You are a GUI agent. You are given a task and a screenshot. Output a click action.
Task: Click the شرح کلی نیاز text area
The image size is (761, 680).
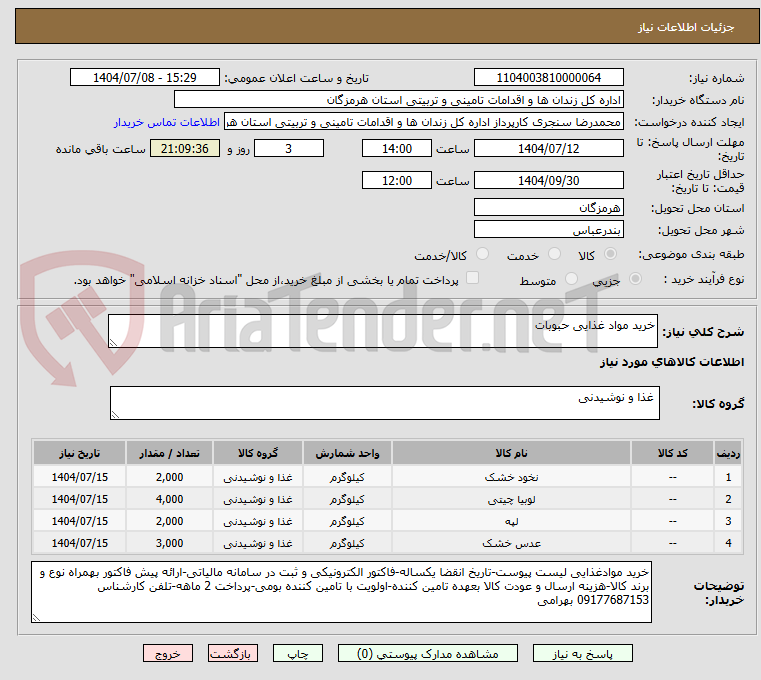382,331
